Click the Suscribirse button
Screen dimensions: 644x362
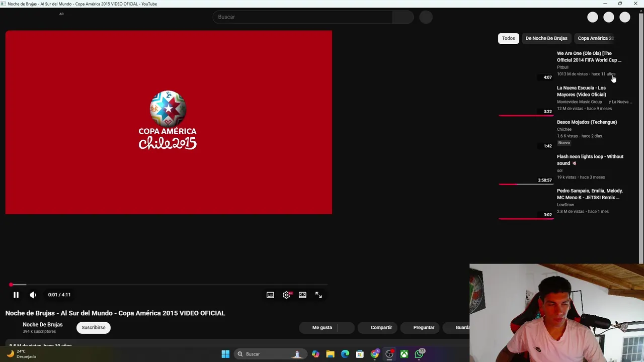[x=94, y=328]
